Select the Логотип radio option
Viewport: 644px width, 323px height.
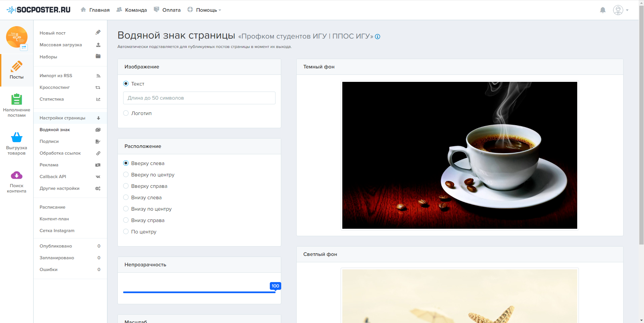126,113
